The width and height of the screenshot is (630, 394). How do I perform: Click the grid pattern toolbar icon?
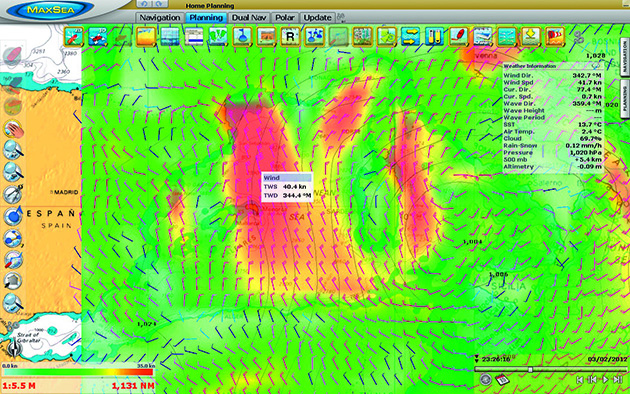362,36
